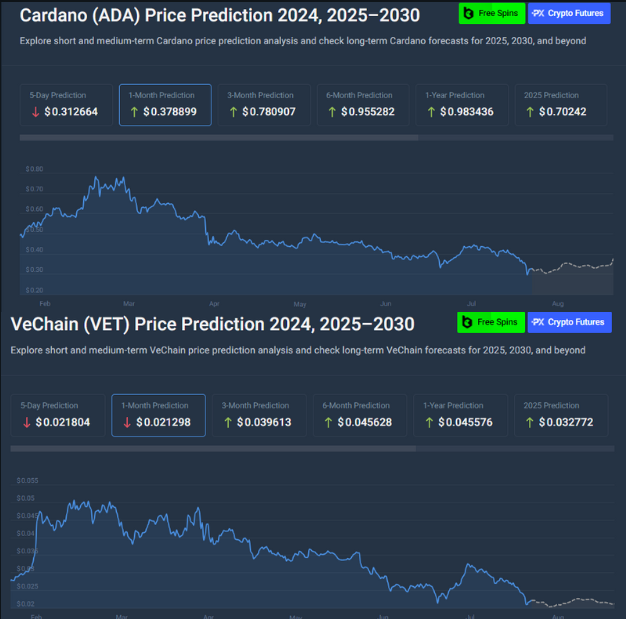Click the PX logo in Cardano's Crypto Futures button

[x=538, y=13]
